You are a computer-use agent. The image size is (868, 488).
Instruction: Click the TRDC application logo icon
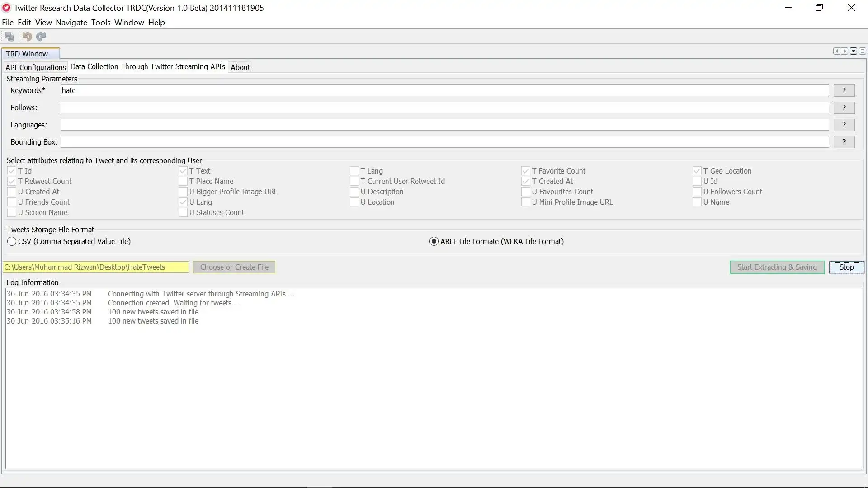click(x=7, y=8)
